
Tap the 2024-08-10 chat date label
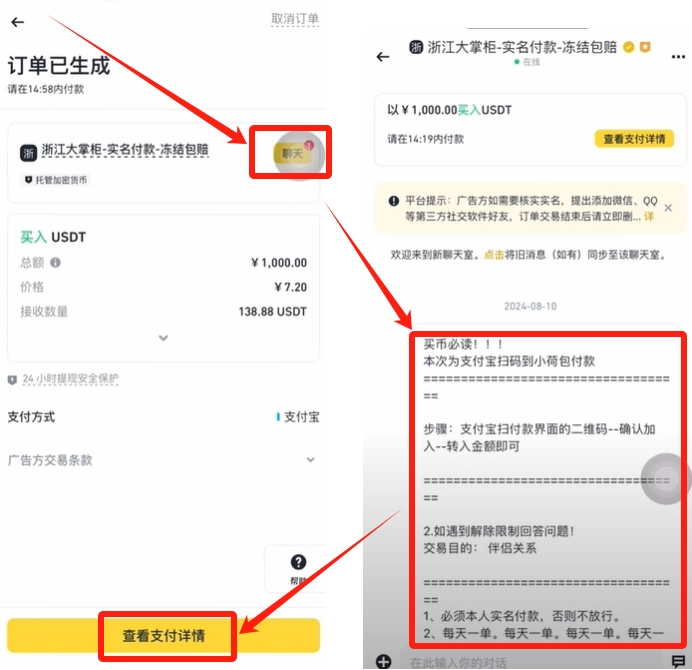pyautogui.click(x=530, y=306)
